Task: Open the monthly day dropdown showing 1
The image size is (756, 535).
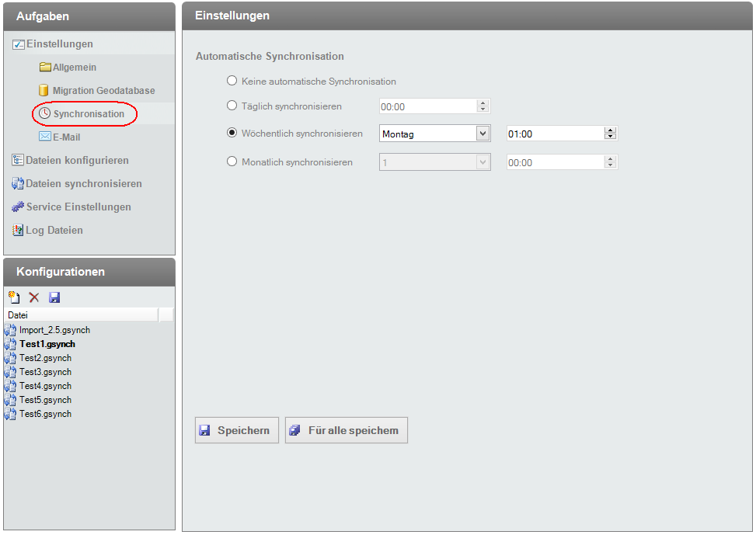Action: 483,162
